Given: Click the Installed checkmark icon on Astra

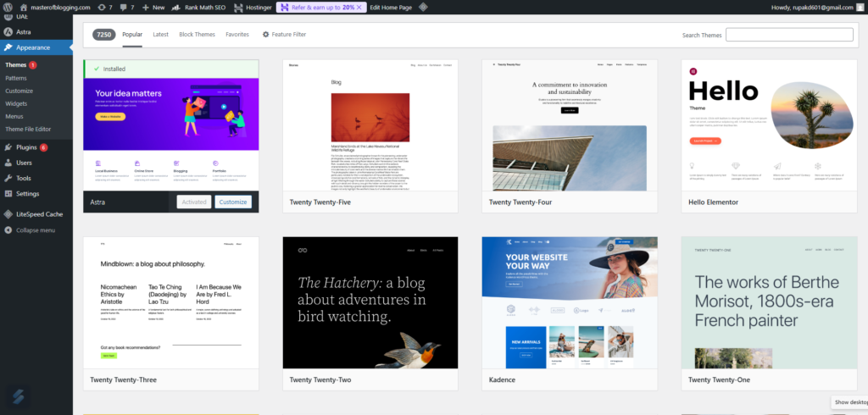Looking at the screenshot, I should coord(97,69).
